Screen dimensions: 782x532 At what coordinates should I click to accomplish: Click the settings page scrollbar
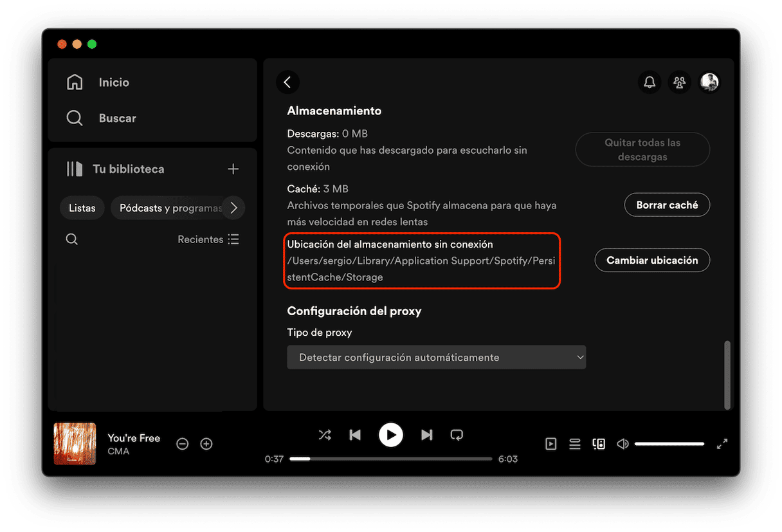(727, 374)
